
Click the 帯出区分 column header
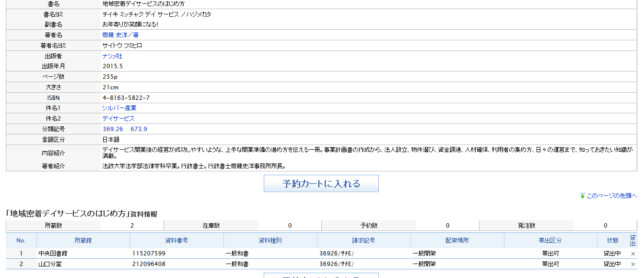(550, 241)
